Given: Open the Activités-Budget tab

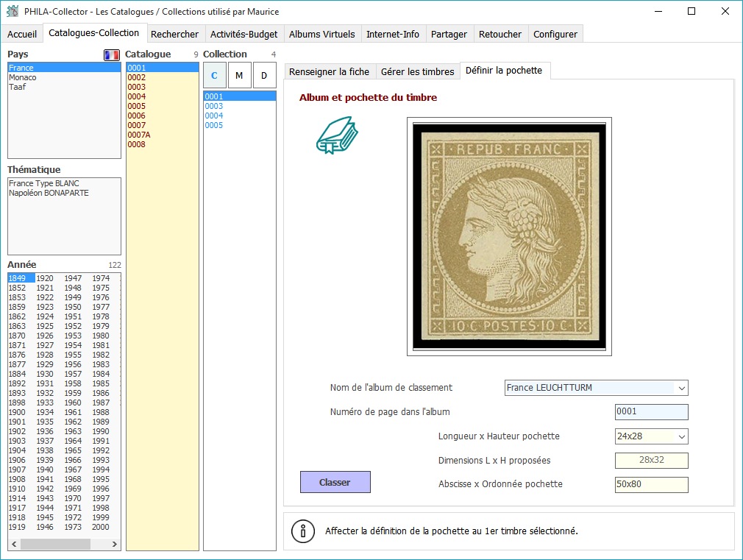Looking at the screenshot, I should 243,34.
